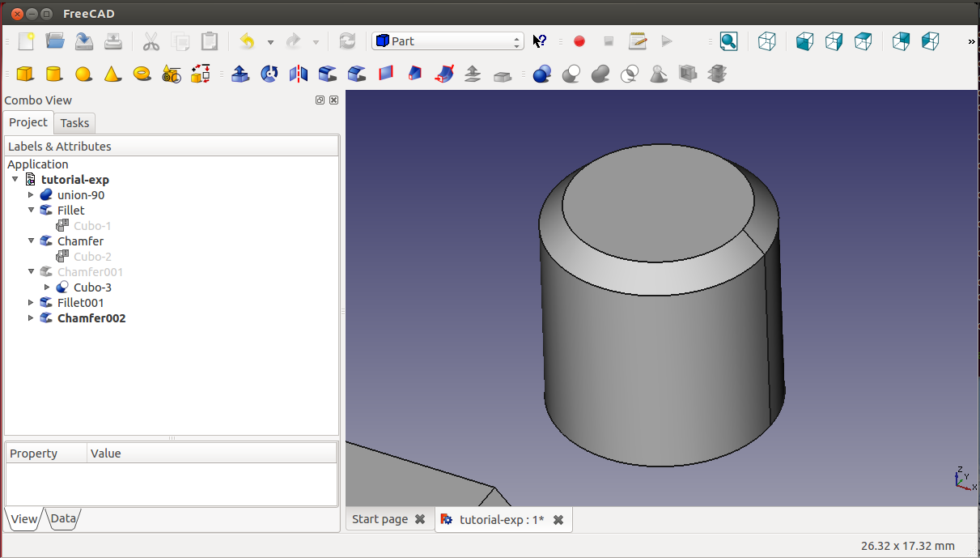Image resolution: width=980 pixels, height=558 pixels.
Task: Add a Sphere primitive
Action: pos(83,75)
